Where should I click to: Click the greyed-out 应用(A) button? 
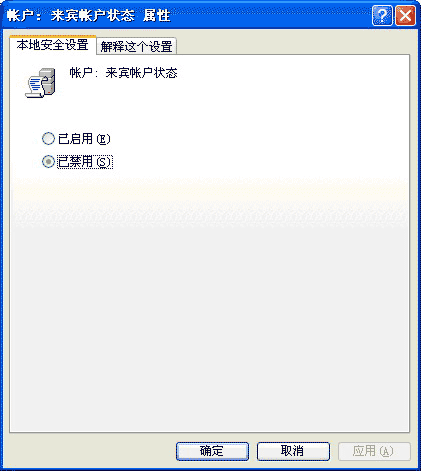(374, 451)
